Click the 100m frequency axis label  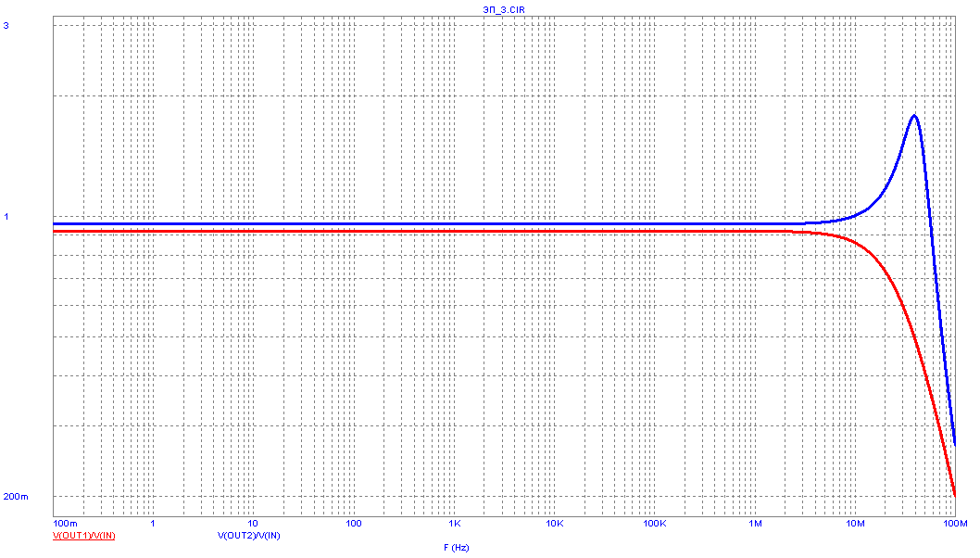coord(65,523)
